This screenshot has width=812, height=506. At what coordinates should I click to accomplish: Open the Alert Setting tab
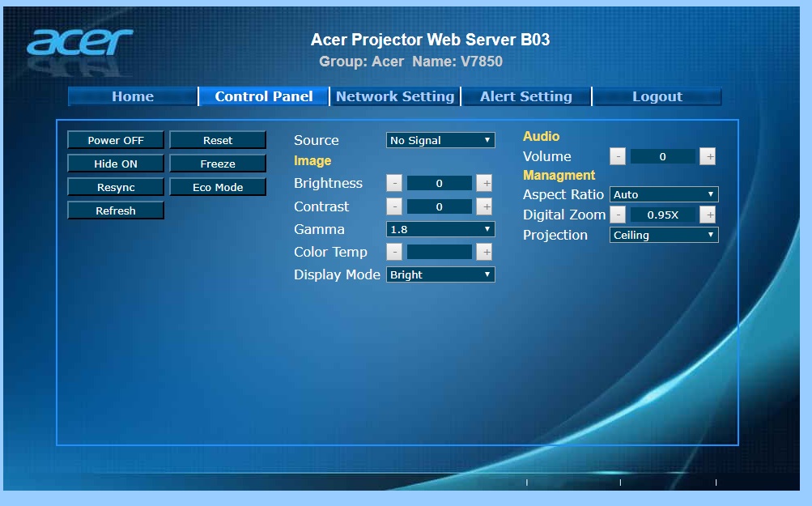(x=525, y=96)
